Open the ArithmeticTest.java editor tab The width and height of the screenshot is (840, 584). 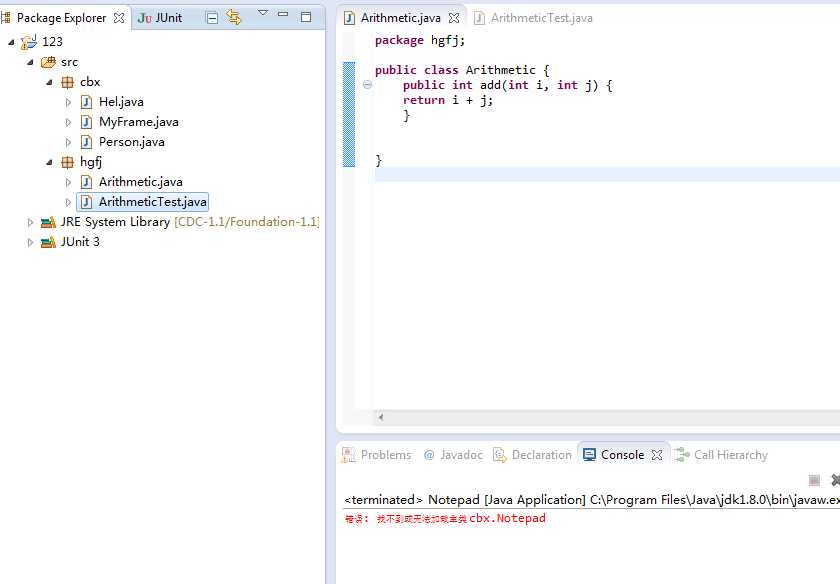[x=540, y=18]
